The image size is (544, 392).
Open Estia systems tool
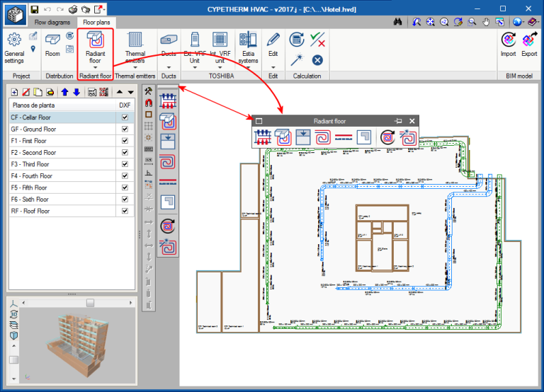coord(248,48)
